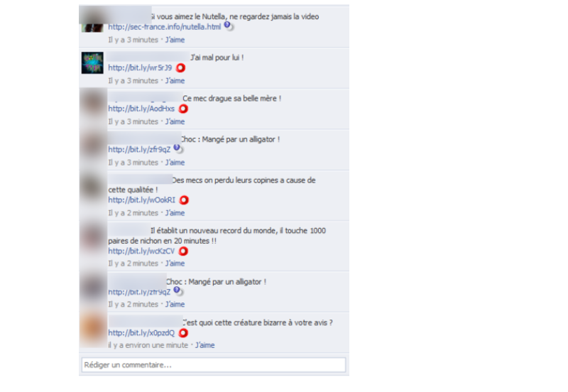Click J'aime under the world record comment
The height and width of the screenshot is (392, 568).
coord(175,263)
